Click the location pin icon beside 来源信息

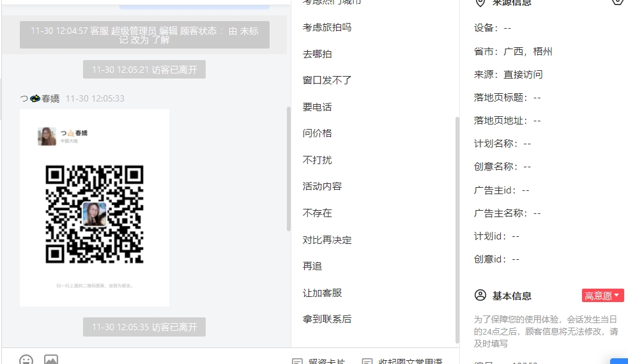pyautogui.click(x=480, y=3)
